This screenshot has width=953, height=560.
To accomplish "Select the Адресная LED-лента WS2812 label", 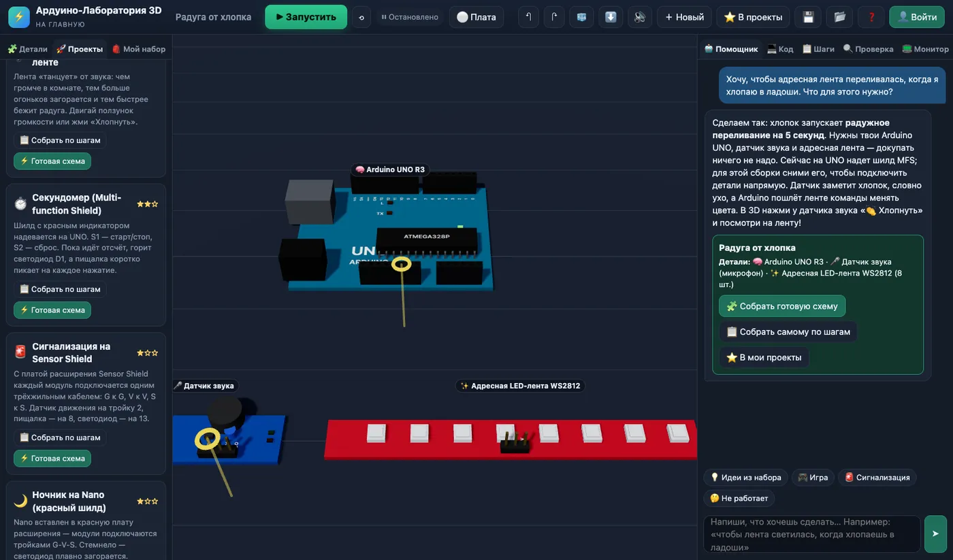I will tap(521, 386).
